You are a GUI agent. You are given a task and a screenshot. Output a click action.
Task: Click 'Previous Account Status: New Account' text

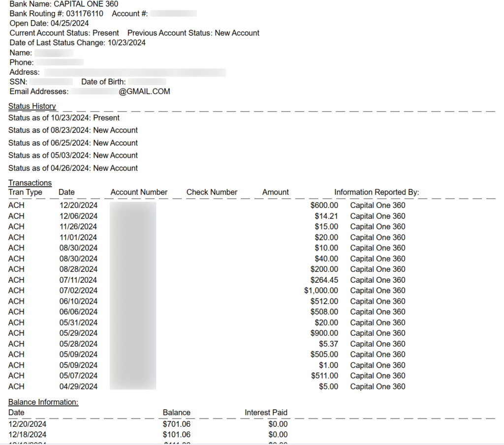pos(193,33)
